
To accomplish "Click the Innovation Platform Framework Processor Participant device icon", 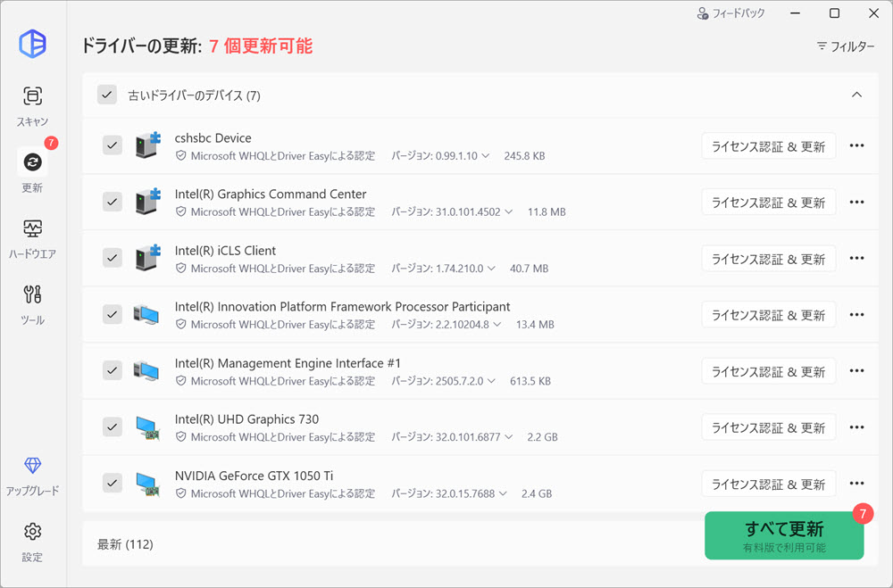I will pyautogui.click(x=146, y=314).
